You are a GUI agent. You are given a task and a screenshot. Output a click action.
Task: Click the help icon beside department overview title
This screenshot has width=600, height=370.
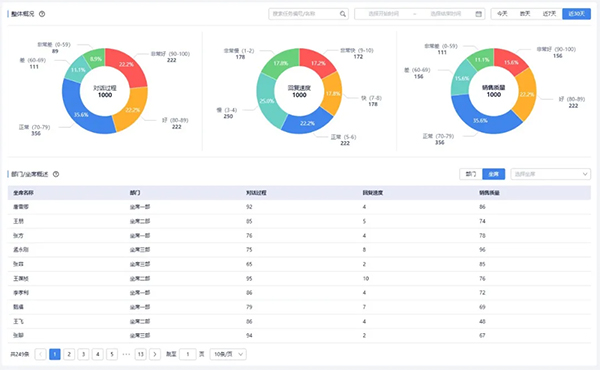click(56, 174)
